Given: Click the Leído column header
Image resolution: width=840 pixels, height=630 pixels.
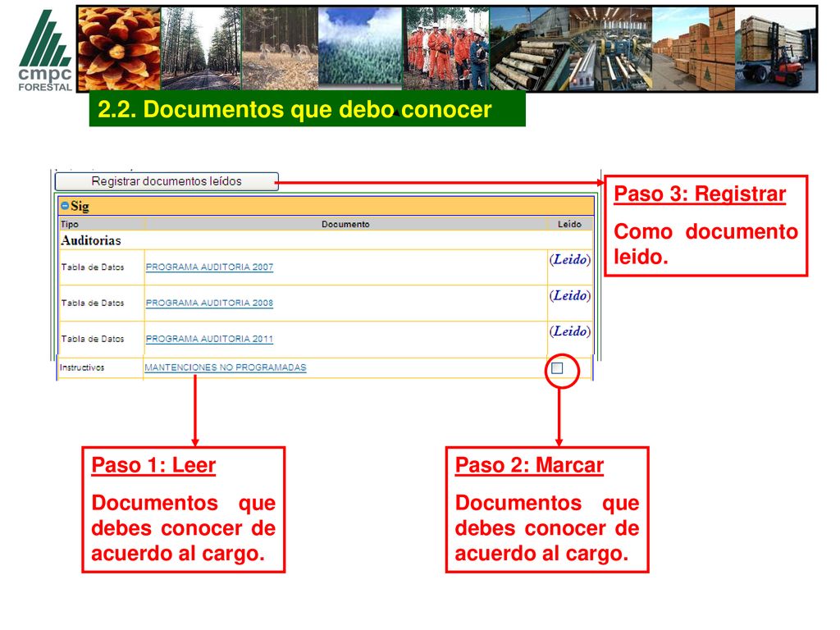Looking at the screenshot, I should [x=569, y=224].
